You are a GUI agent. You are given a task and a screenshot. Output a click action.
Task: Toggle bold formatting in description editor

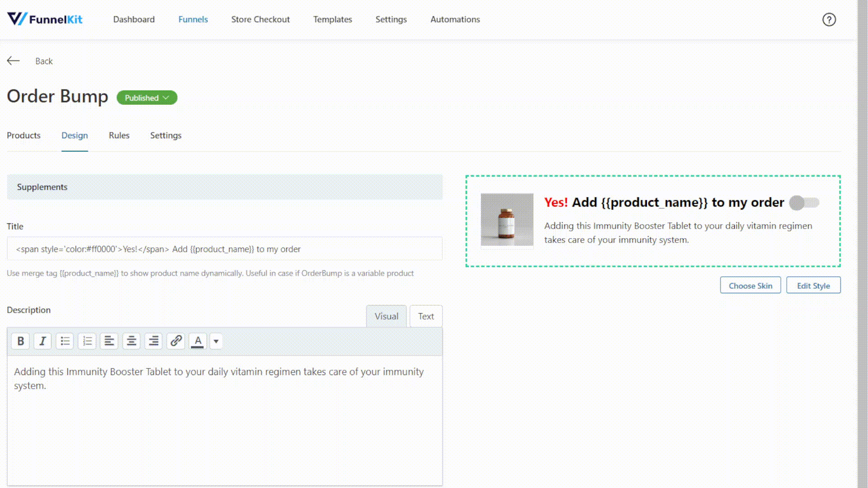(x=20, y=341)
